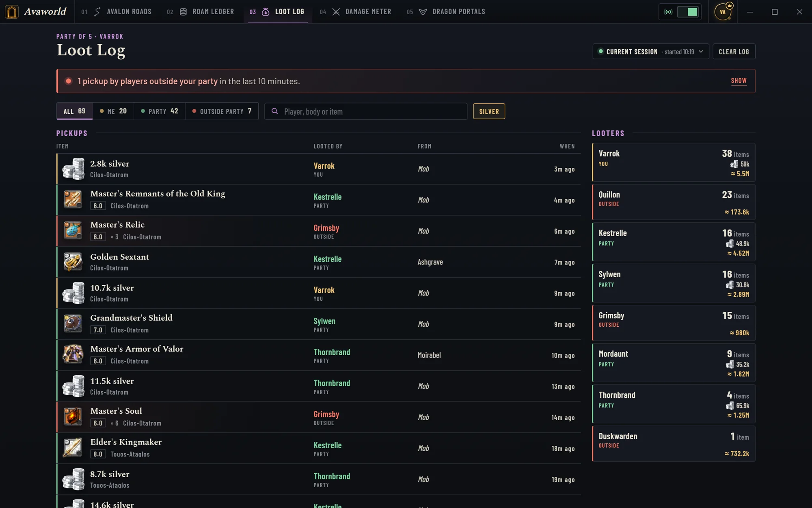This screenshot has width=812, height=508.
Task: Click the search magnifier icon
Action: pyautogui.click(x=275, y=111)
